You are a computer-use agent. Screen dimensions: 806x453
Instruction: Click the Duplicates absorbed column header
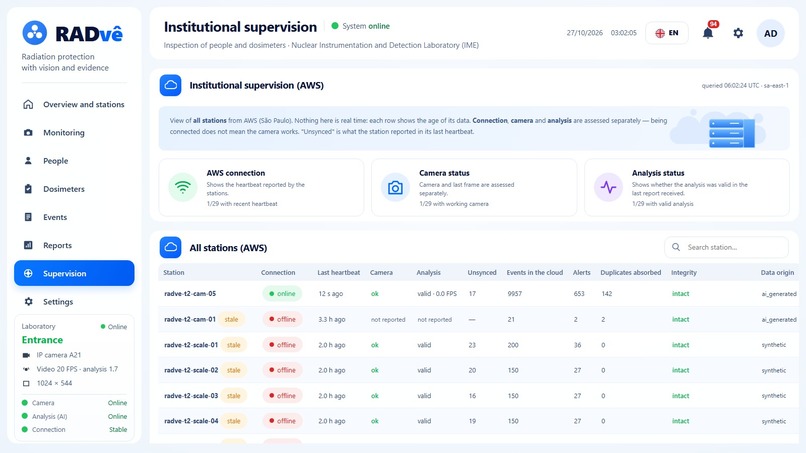click(631, 273)
